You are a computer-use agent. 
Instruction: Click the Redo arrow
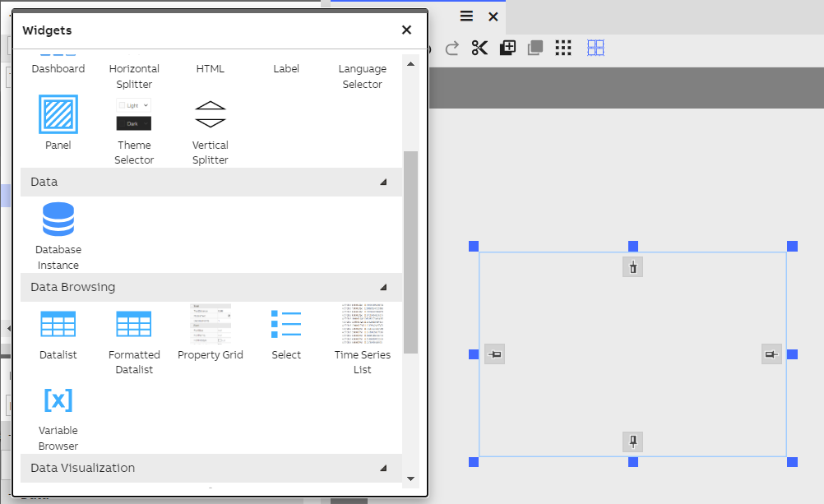[451, 48]
